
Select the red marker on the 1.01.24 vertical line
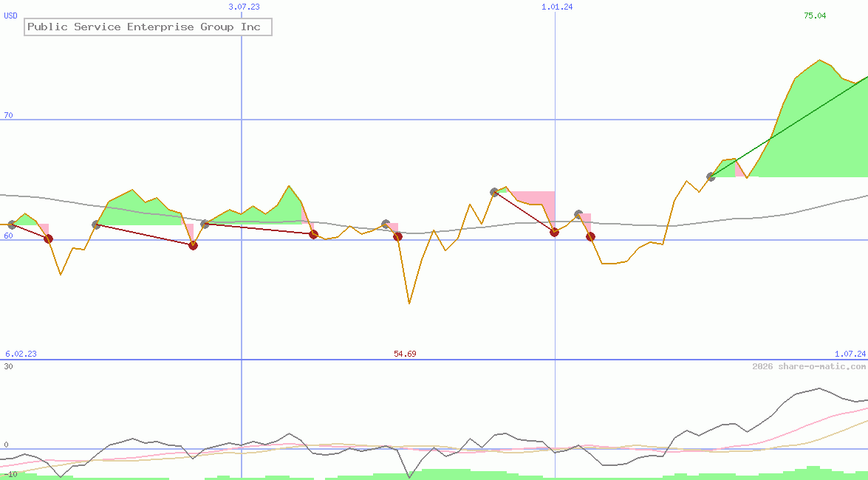pyautogui.click(x=554, y=232)
